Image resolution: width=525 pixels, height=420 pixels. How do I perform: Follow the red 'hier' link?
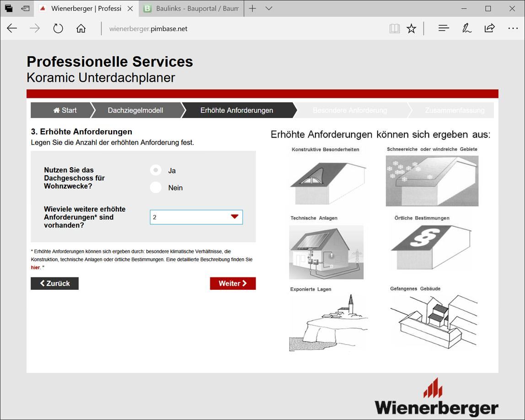[x=35, y=267]
